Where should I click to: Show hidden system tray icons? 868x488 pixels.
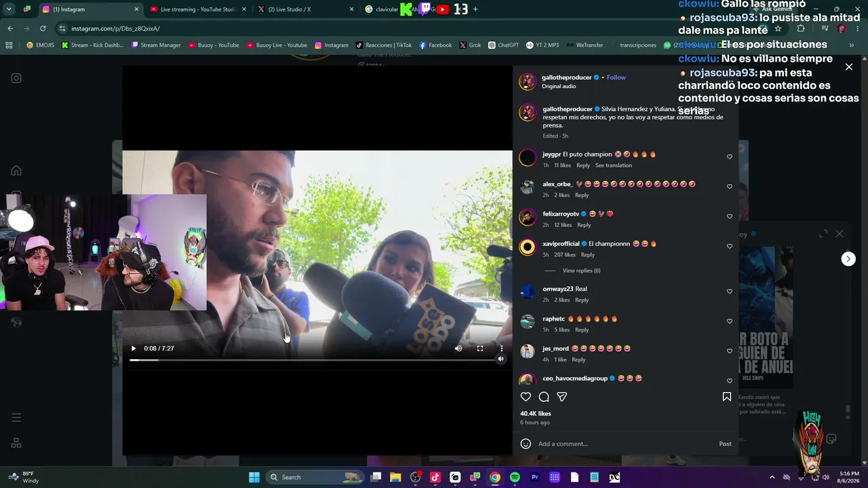(x=772, y=477)
